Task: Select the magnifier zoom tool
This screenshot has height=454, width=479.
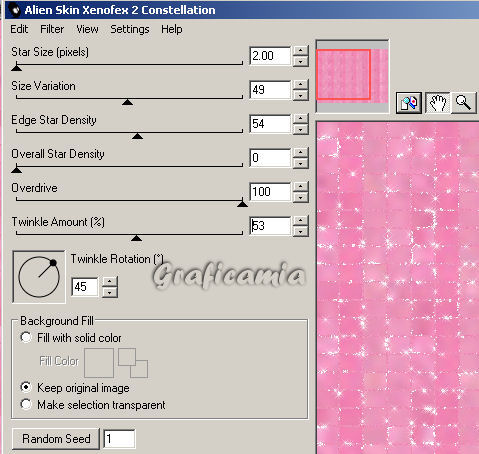Action: (x=463, y=103)
